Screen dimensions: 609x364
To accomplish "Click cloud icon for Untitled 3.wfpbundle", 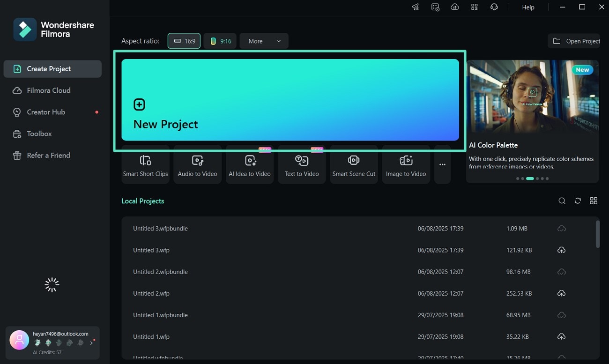I will [561, 229].
